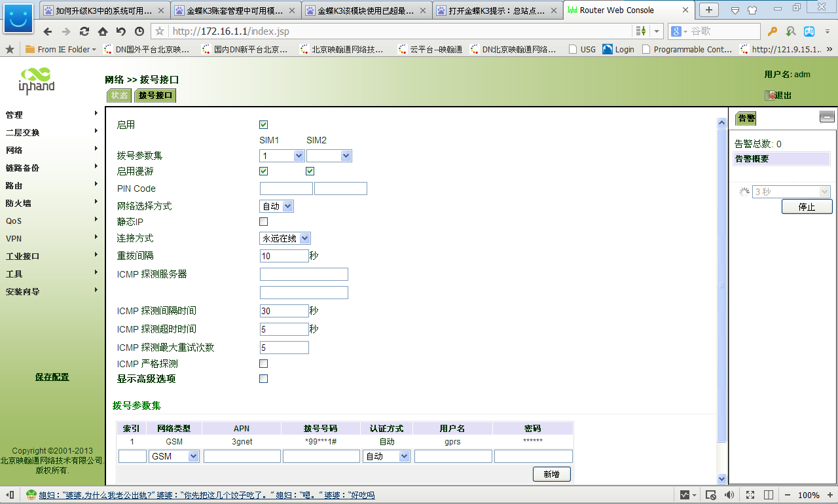Bookmark page with star icon in address bar
This screenshot has height=504, width=838.
pos(160,31)
